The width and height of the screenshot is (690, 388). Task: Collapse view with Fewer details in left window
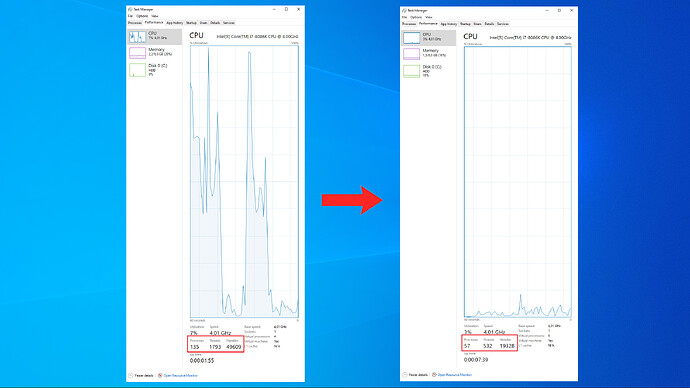click(141, 375)
